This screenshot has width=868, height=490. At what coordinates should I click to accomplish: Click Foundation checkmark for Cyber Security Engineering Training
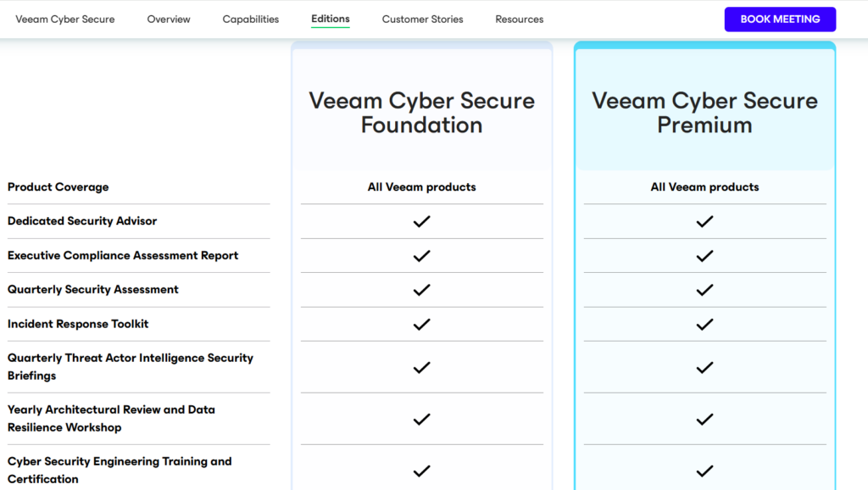[422, 471]
